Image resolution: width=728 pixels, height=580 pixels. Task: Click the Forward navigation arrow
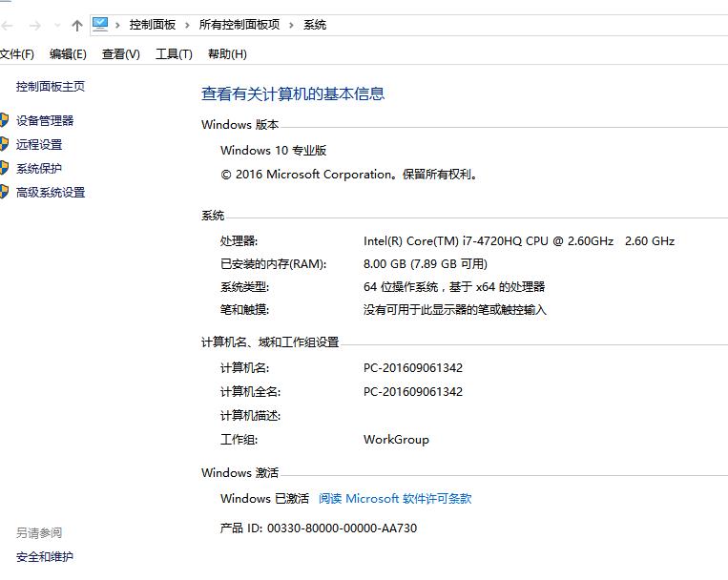[x=35, y=26]
